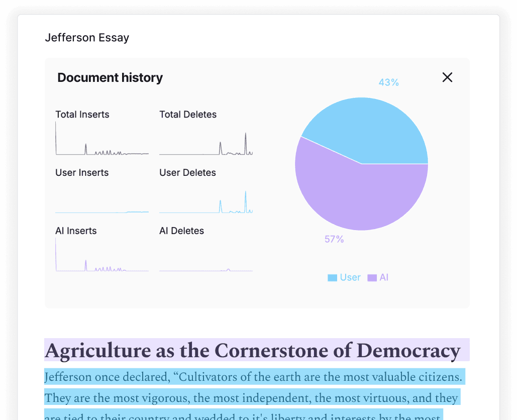Click the Jefferson Essay document title
This screenshot has height=420, width=517.
[x=87, y=38]
